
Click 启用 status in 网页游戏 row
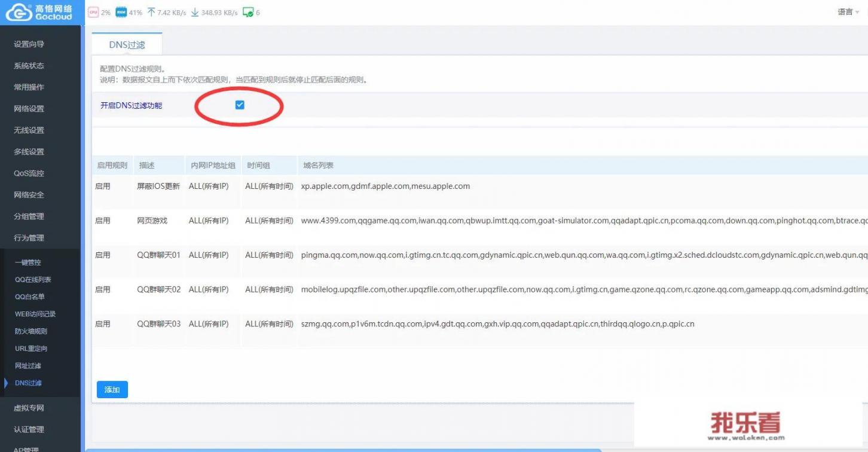tap(103, 221)
